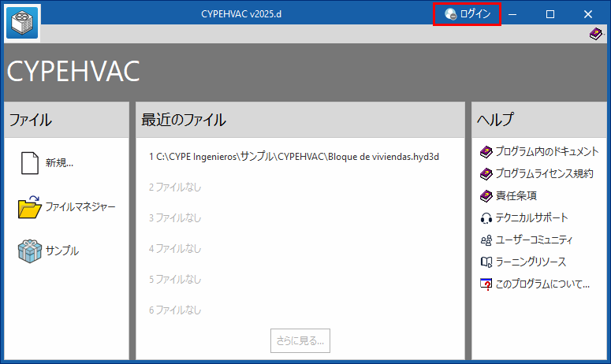Open プログラム内のドキュメント help link
The width and height of the screenshot is (611, 364).
point(546,151)
